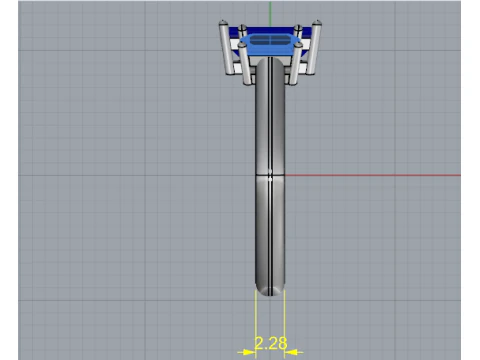
Task: Select the rightmost outer post on razor head
Action: click(x=314, y=47)
